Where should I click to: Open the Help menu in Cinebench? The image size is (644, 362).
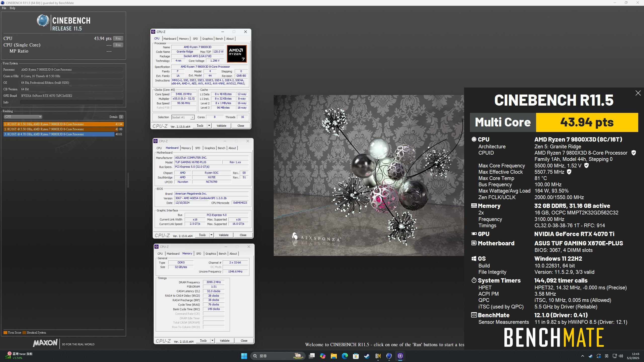(x=12, y=8)
